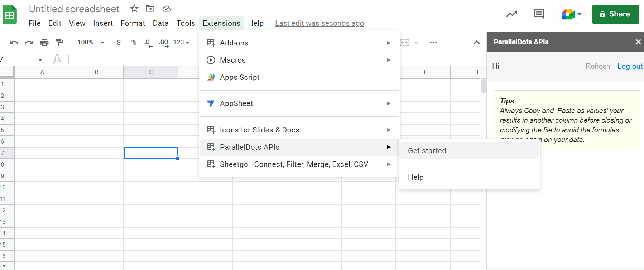
Task: Open the Meet dropdown arrow
Action: point(580,14)
